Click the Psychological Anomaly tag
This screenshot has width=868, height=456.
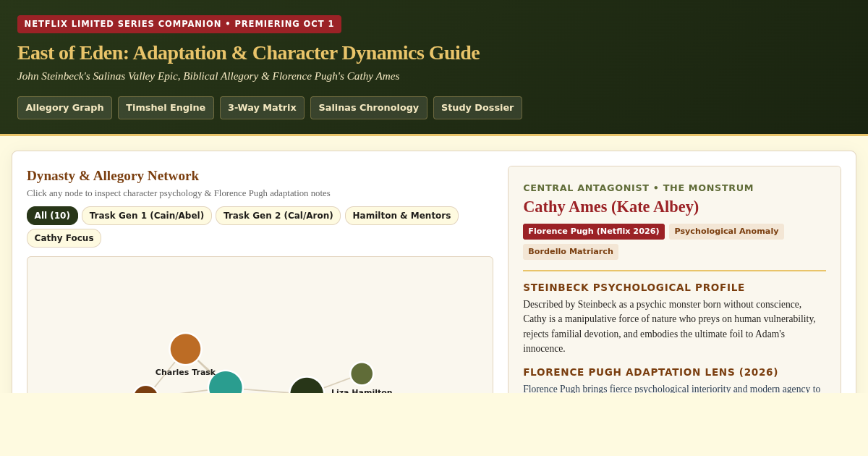click(x=726, y=232)
